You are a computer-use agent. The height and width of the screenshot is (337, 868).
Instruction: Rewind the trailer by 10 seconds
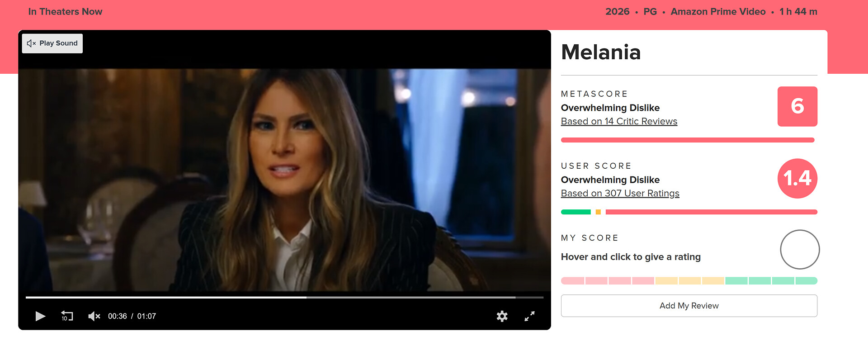(x=67, y=316)
